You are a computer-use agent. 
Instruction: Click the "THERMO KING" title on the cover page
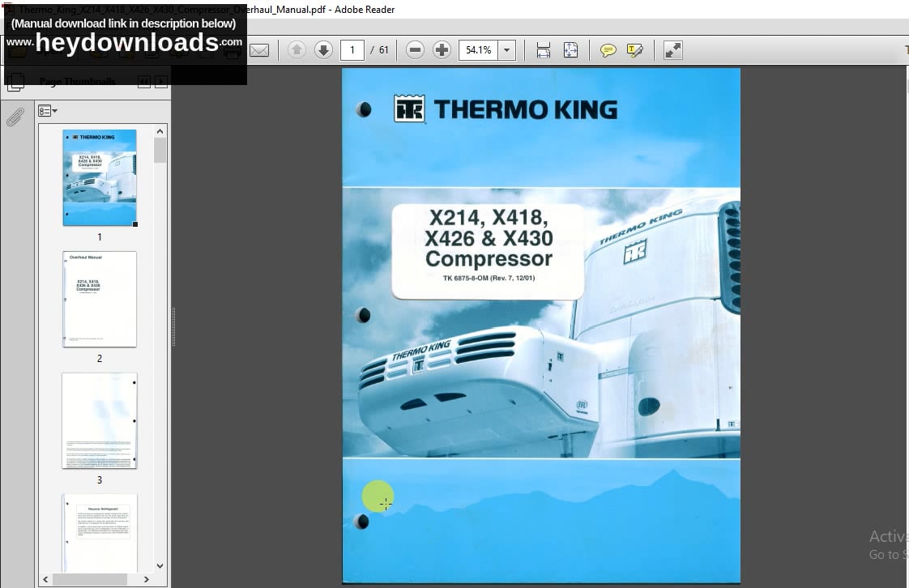pyautogui.click(x=526, y=109)
